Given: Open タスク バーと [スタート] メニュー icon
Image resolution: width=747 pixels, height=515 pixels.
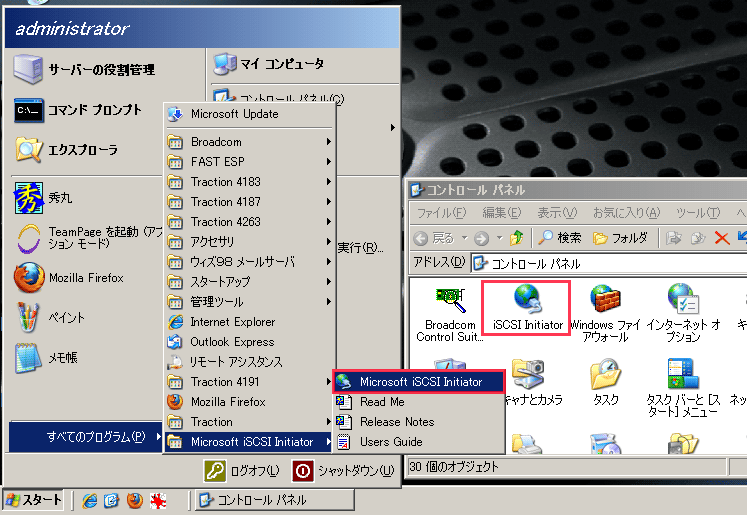Looking at the screenshot, I should 683,388.
